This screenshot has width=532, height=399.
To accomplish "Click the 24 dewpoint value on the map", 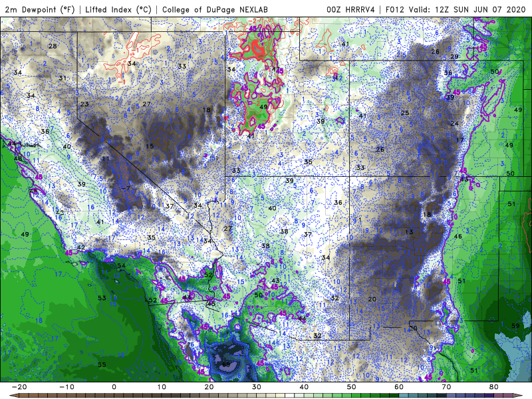I will coord(454,124).
